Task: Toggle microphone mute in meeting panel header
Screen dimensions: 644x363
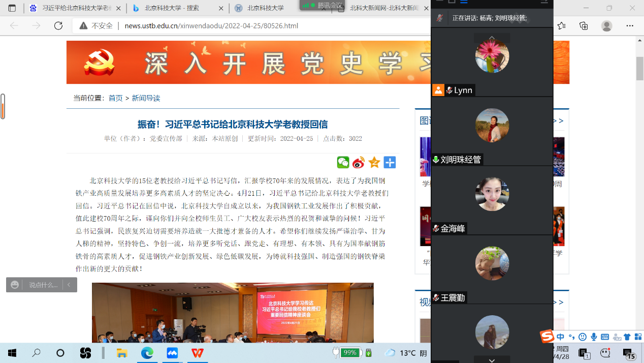Action: click(440, 18)
